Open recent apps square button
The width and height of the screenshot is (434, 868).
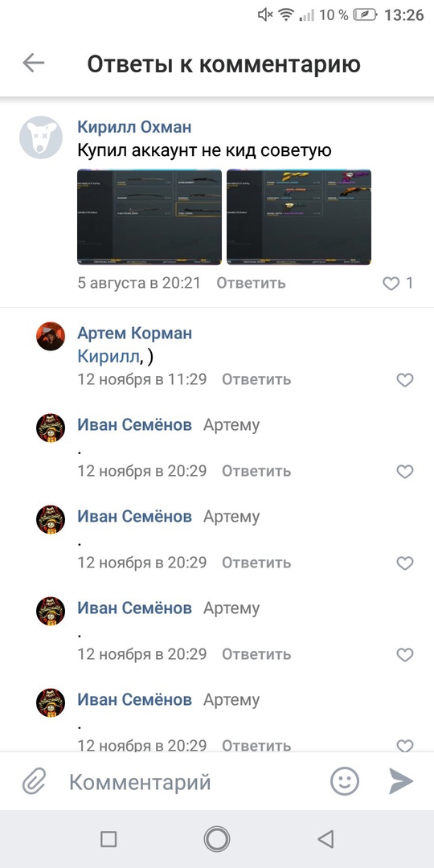(108, 839)
